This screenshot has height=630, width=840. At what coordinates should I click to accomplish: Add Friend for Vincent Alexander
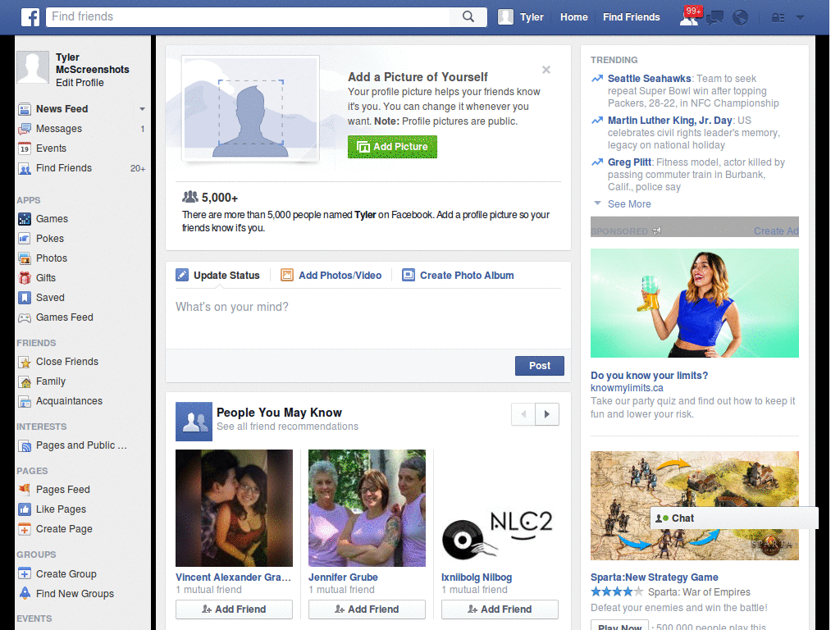point(234,609)
